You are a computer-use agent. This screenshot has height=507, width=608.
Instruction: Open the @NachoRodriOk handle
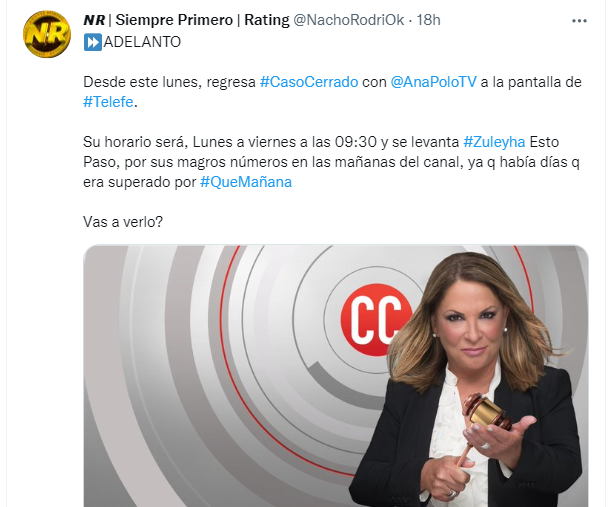[x=349, y=20]
